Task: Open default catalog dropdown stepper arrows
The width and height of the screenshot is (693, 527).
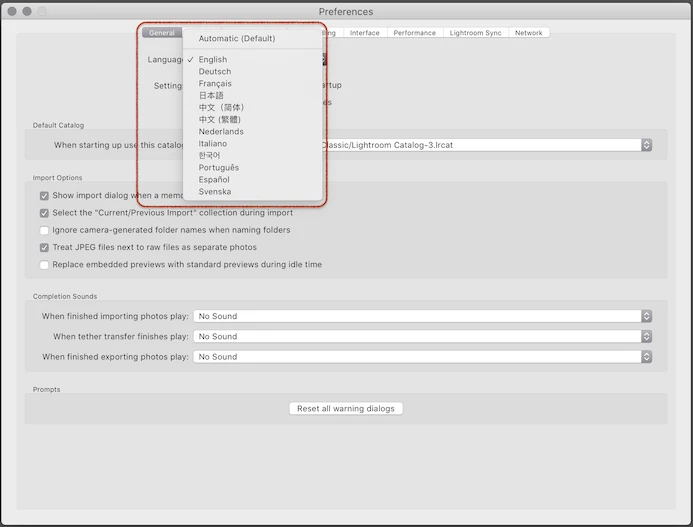Action: click(x=647, y=145)
